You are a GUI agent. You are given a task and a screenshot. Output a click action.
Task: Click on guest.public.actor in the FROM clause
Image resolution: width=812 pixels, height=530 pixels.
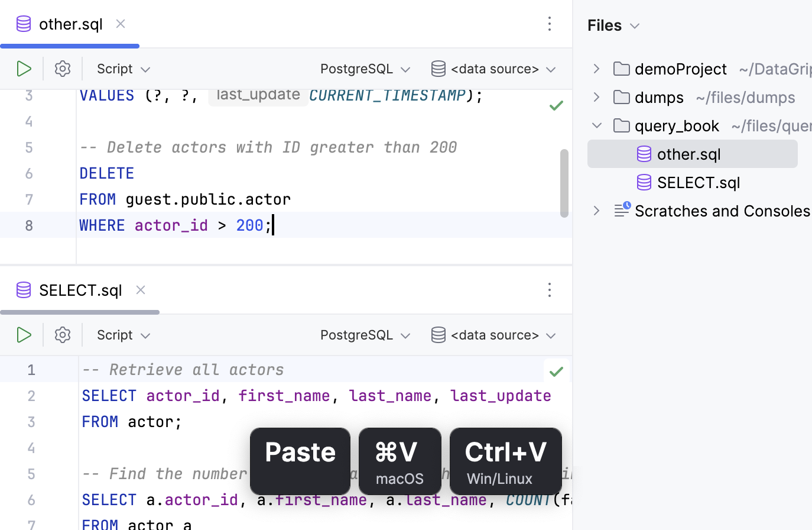pyautogui.click(x=208, y=199)
